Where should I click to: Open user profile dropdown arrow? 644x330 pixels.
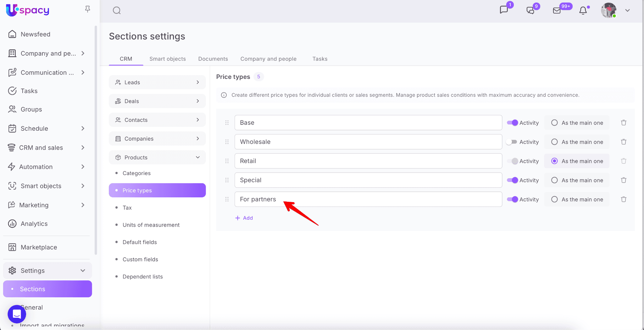pyautogui.click(x=627, y=11)
